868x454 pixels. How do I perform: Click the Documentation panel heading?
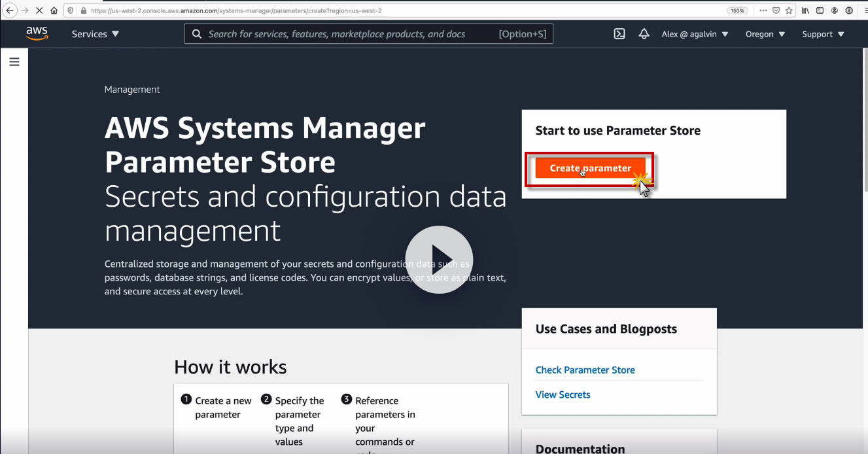point(580,448)
